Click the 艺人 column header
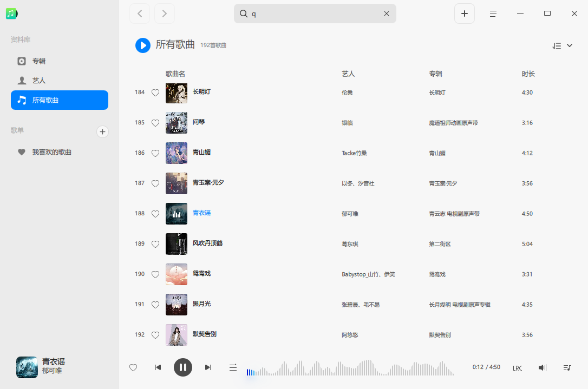Image resolution: width=588 pixels, height=389 pixels. point(348,74)
